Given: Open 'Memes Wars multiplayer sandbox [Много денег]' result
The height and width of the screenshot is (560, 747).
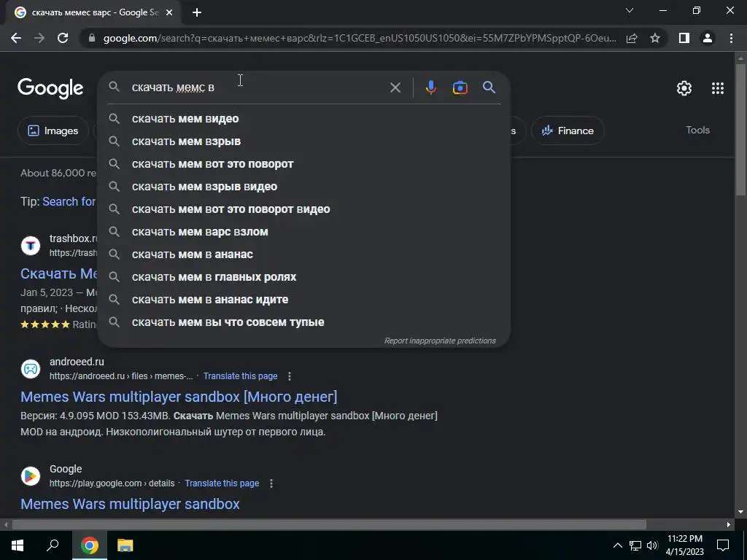Looking at the screenshot, I should coord(179,397).
